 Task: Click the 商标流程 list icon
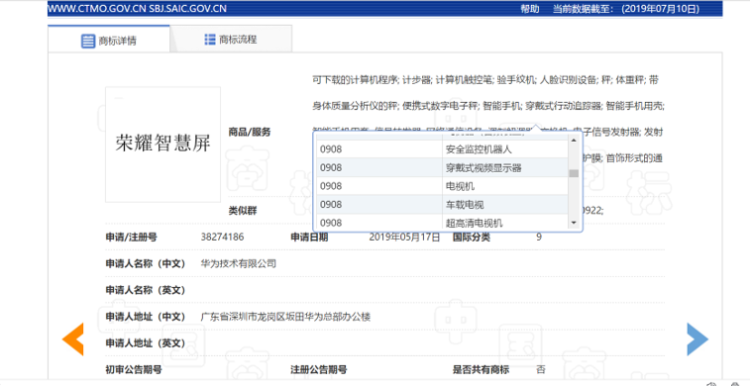click(210, 39)
